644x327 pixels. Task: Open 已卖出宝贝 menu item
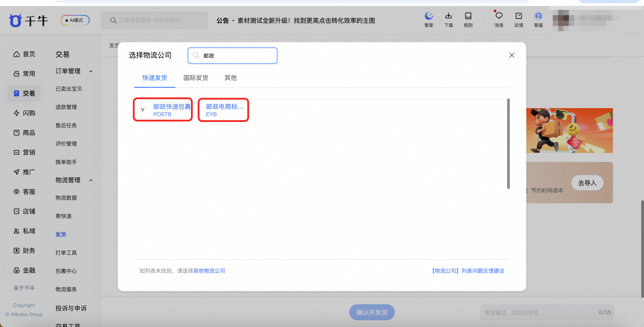coord(69,89)
